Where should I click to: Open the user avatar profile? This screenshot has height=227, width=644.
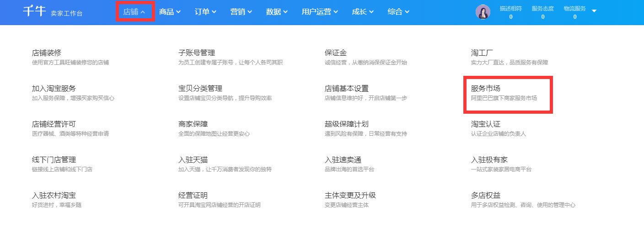click(483, 12)
